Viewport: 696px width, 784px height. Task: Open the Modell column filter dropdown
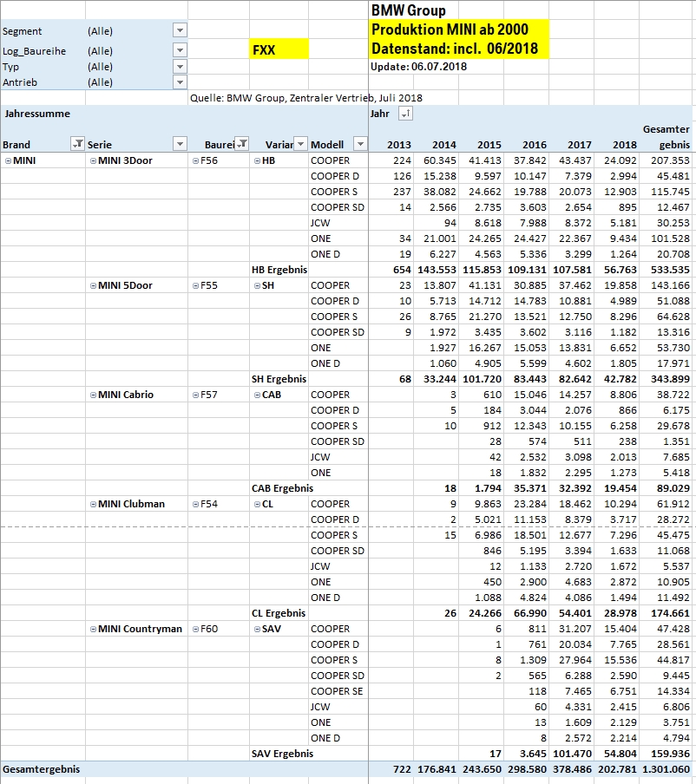(360, 144)
